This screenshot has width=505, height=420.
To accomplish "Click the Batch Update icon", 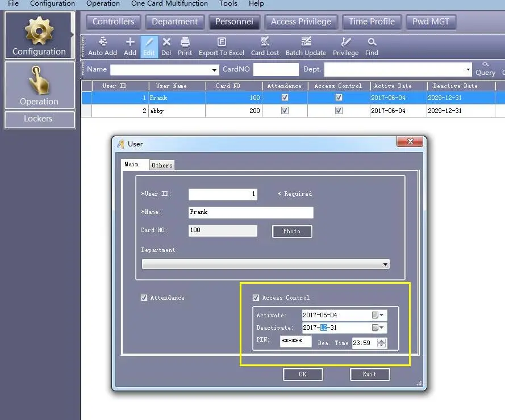I will pos(306,47).
